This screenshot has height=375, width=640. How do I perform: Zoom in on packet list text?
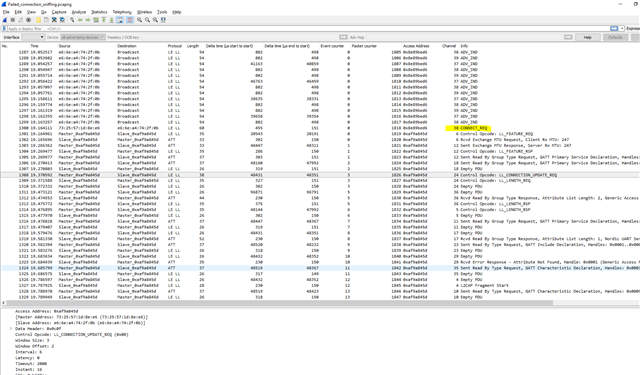(x=139, y=20)
